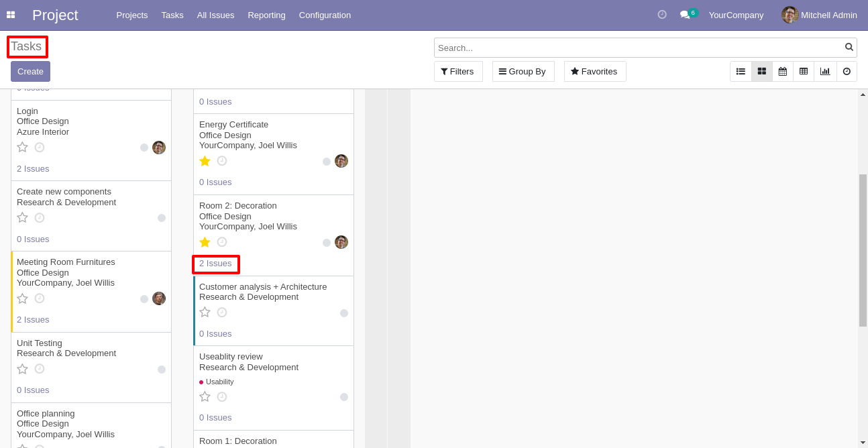Unstar the Room 2: Decoration task
Image resolution: width=868 pixels, height=448 pixels.
tap(205, 242)
